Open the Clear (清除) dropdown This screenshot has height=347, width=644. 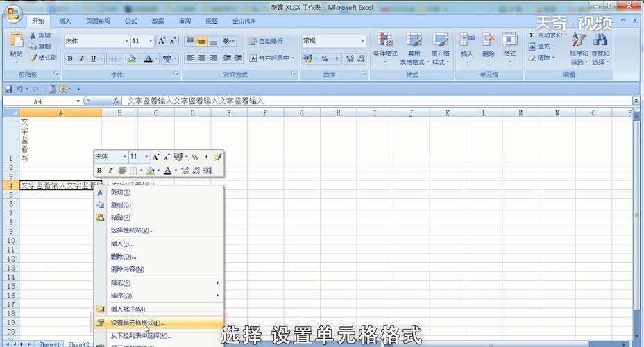(x=542, y=58)
